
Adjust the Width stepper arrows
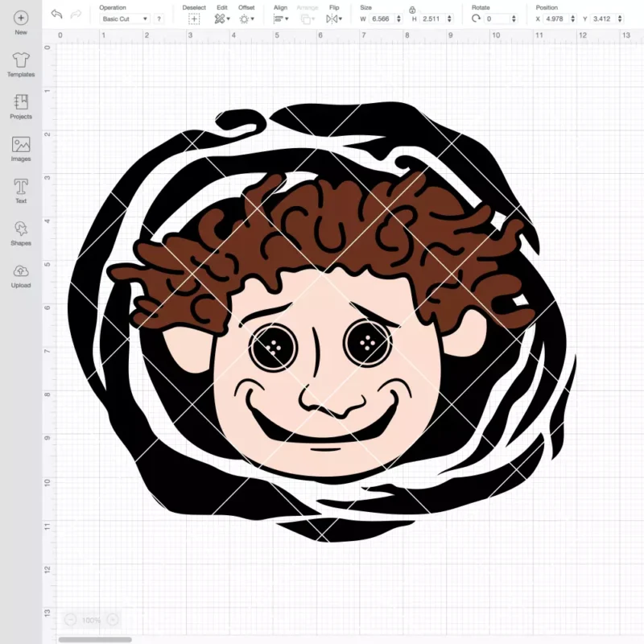pyautogui.click(x=398, y=19)
